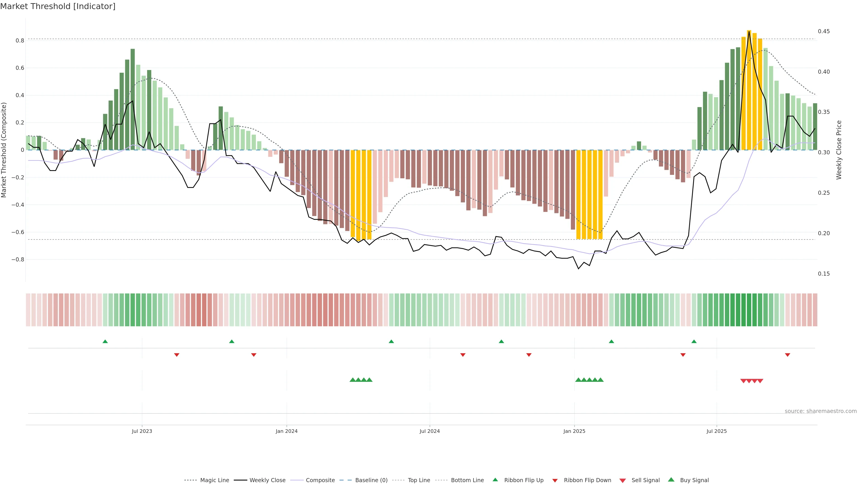Screen dimensions: 868x488
Task: Toggle Baseline (0) legend entry
Action: point(371,480)
